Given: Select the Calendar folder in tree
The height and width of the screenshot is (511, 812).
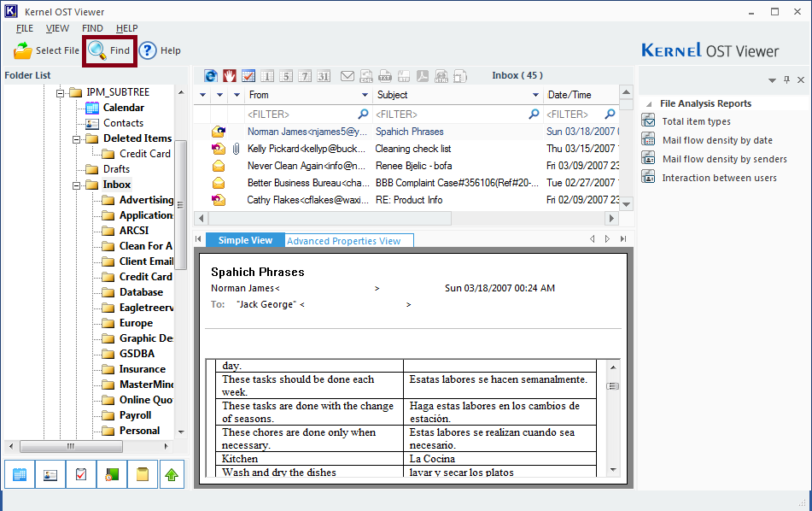Looking at the screenshot, I should 123,108.
